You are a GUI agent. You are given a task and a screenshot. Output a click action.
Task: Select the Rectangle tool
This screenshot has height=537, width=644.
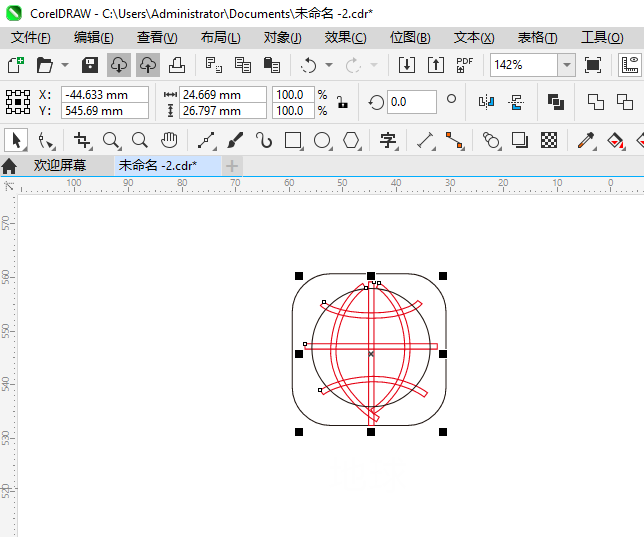pos(293,140)
